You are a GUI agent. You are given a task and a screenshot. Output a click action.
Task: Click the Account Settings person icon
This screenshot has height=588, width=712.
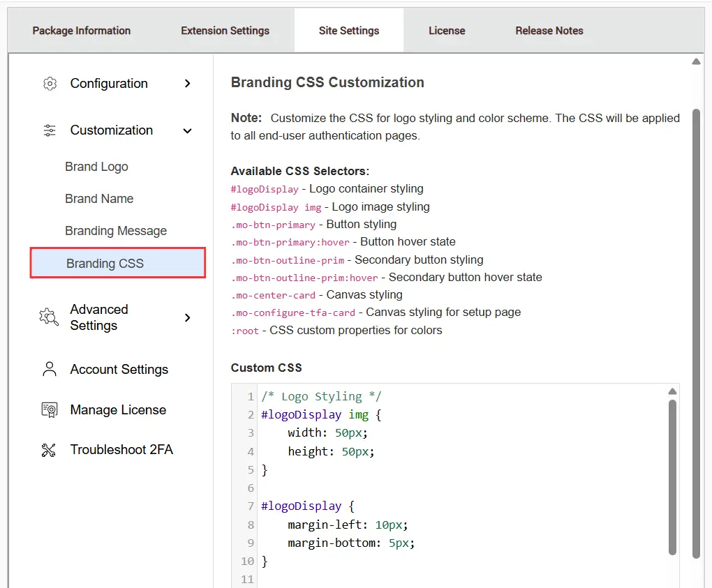50,369
